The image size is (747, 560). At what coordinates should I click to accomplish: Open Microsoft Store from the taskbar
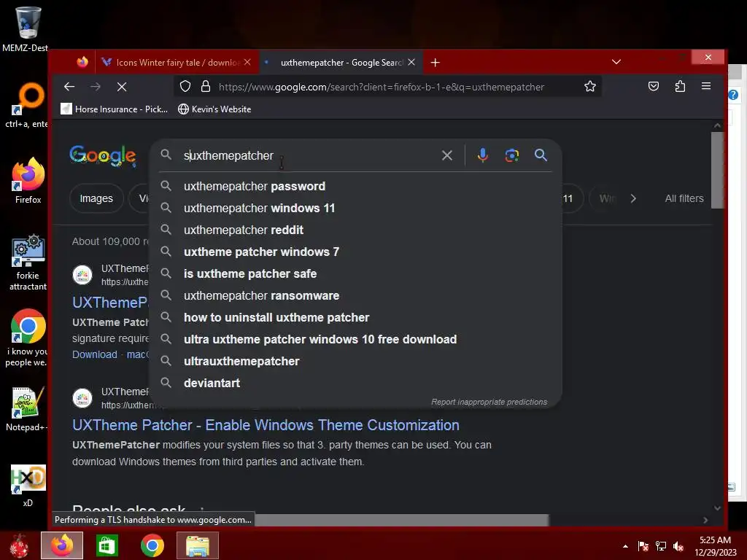click(107, 545)
